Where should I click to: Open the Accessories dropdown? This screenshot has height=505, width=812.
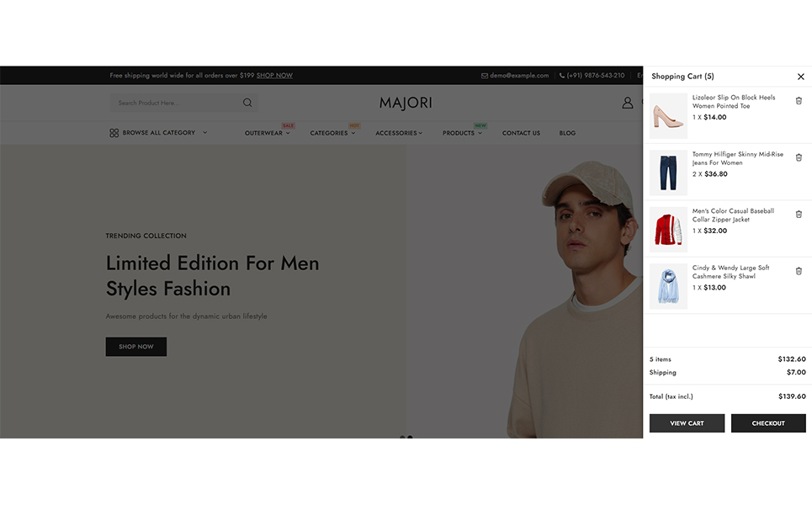coord(399,133)
